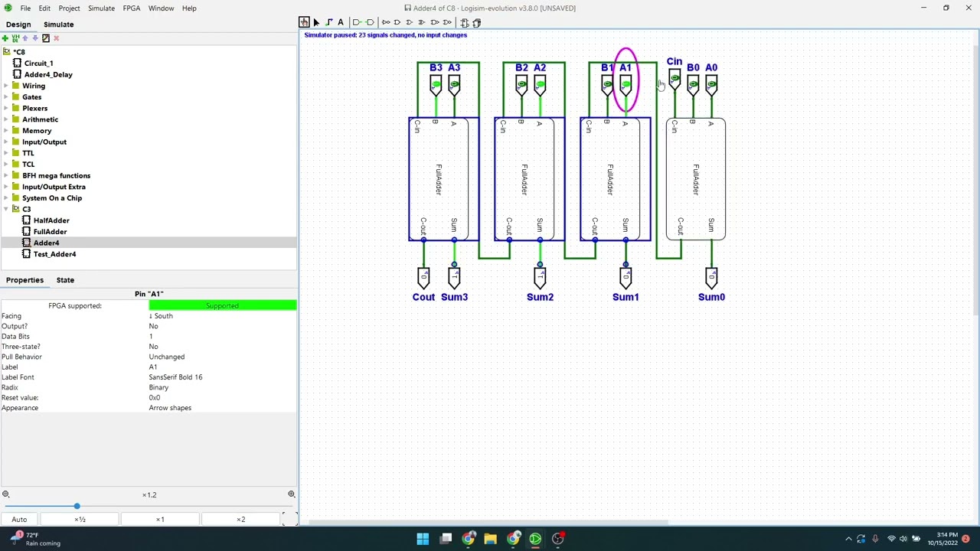Click green plus Add Circuit icon
980x551 pixels.
click(5, 38)
